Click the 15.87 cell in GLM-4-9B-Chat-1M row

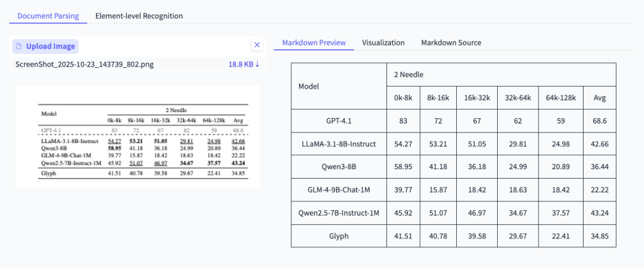coord(438,190)
